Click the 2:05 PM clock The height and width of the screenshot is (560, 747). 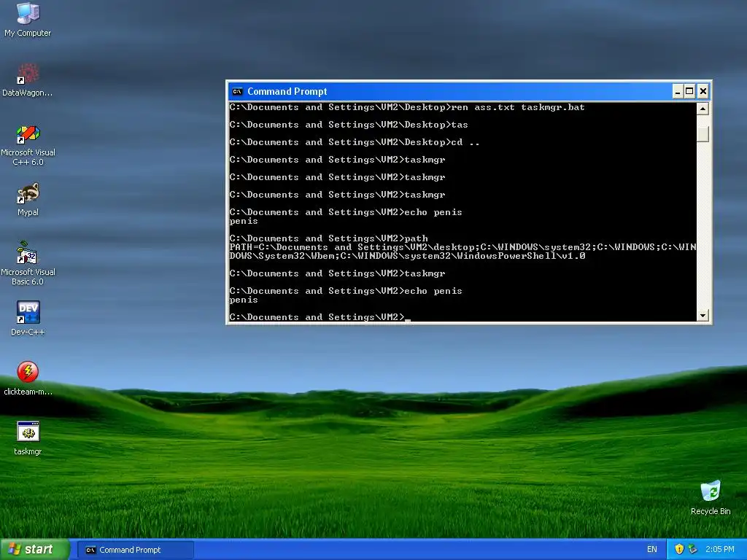point(719,549)
